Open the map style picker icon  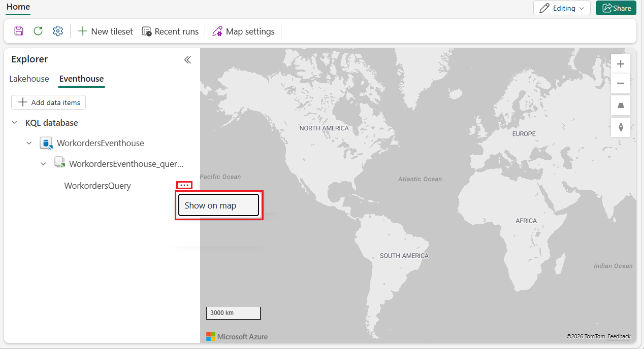point(620,127)
